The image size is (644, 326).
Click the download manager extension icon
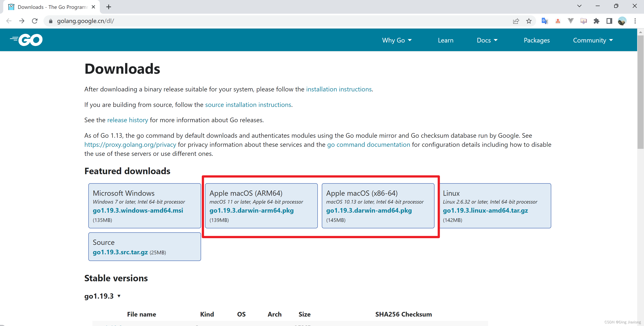[583, 21]
